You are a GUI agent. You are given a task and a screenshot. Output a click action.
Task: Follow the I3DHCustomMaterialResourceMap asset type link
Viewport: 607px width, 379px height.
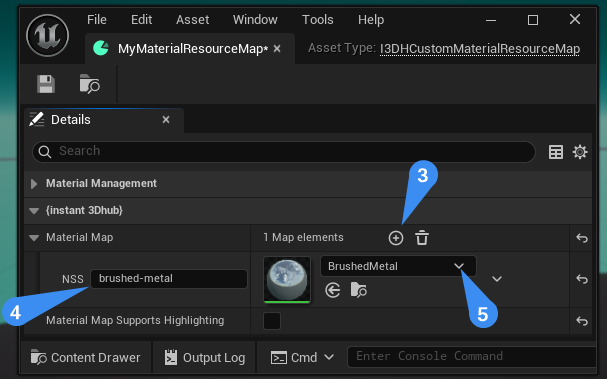(480, 49)
